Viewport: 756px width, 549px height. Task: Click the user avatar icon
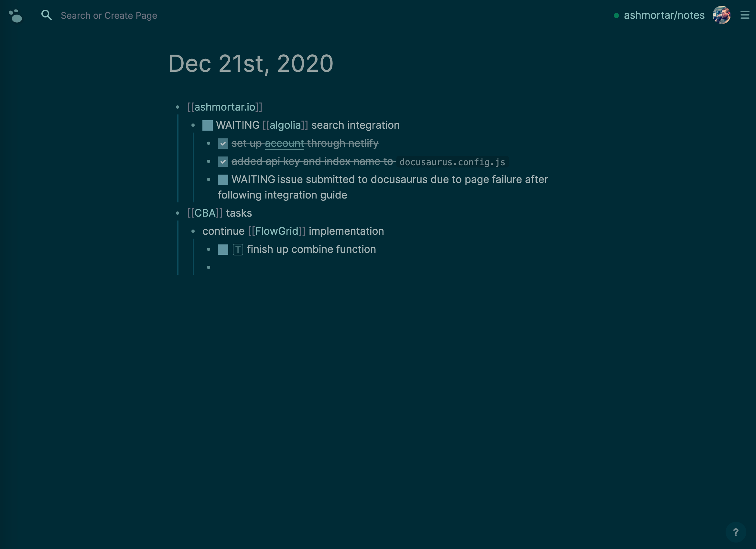click(721, 15)
